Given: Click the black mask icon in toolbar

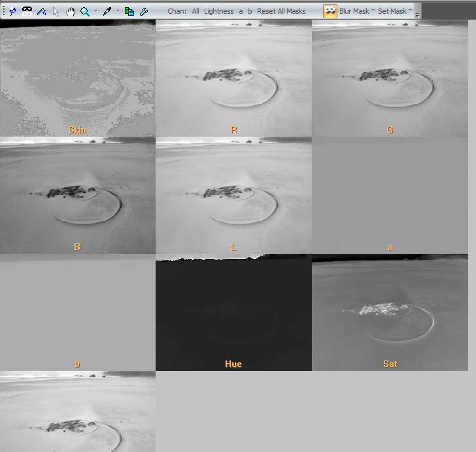Looking at the screenshot, I should tap(27, 12).
